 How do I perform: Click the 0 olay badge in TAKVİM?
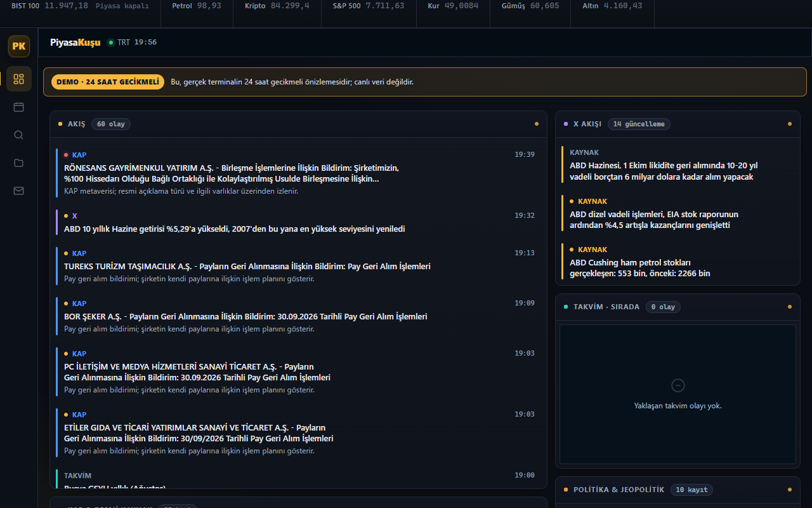663,307
